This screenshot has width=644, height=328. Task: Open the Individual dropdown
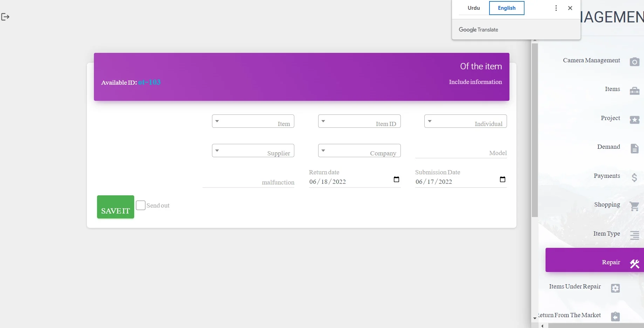tap(465, 121)
